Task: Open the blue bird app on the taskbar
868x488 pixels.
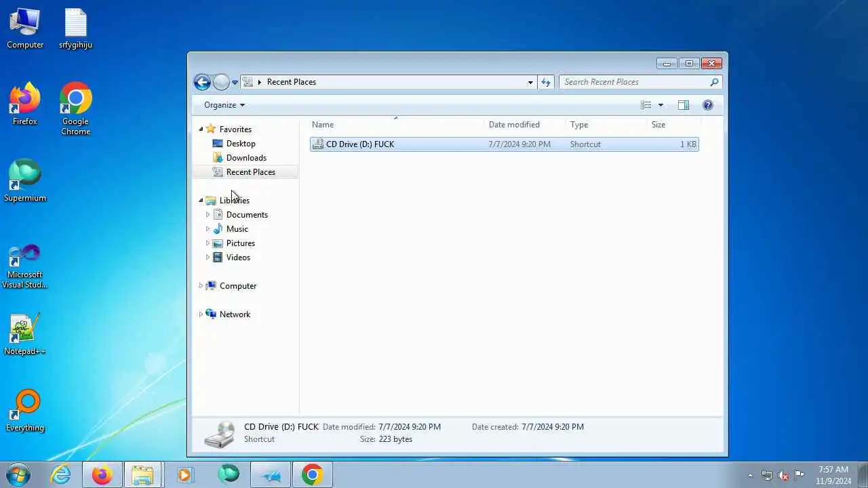Action: (271, 474)
